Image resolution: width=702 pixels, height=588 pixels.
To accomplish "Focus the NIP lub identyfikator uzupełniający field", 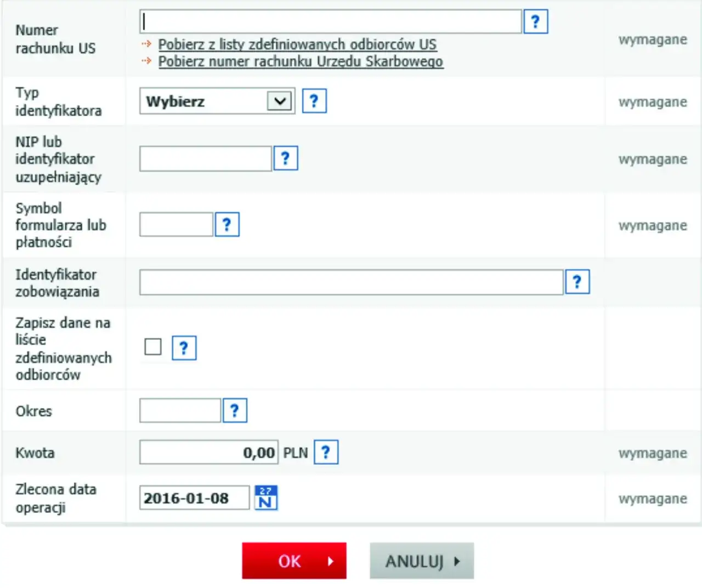I will pos(205,158).
